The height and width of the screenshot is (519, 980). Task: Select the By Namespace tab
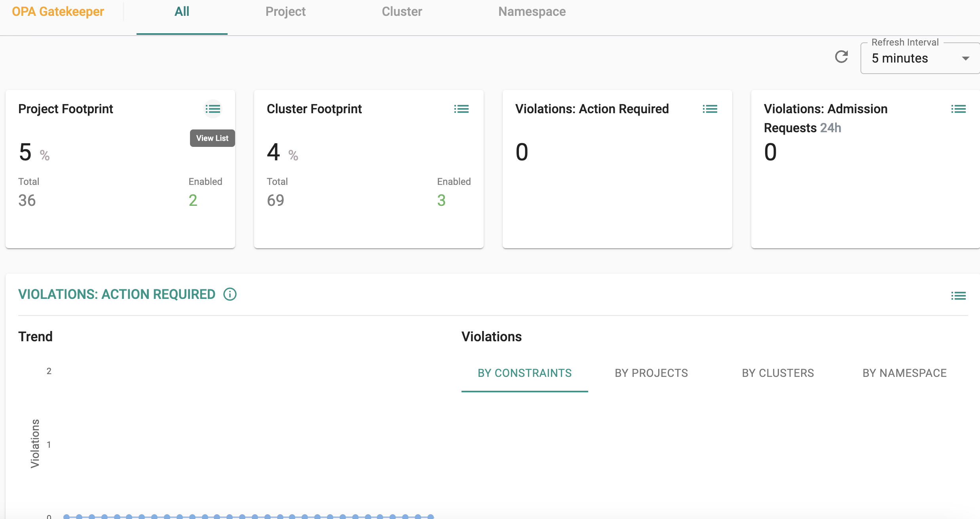coord(905,373)
